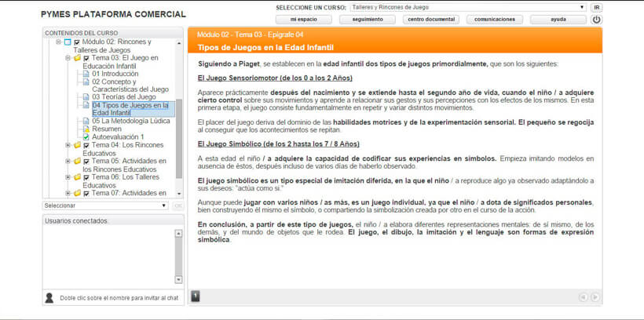Expand the Tema 05 tree node
Screen dimensions: 644x320
pyautogui.click(x=68, y=161)
